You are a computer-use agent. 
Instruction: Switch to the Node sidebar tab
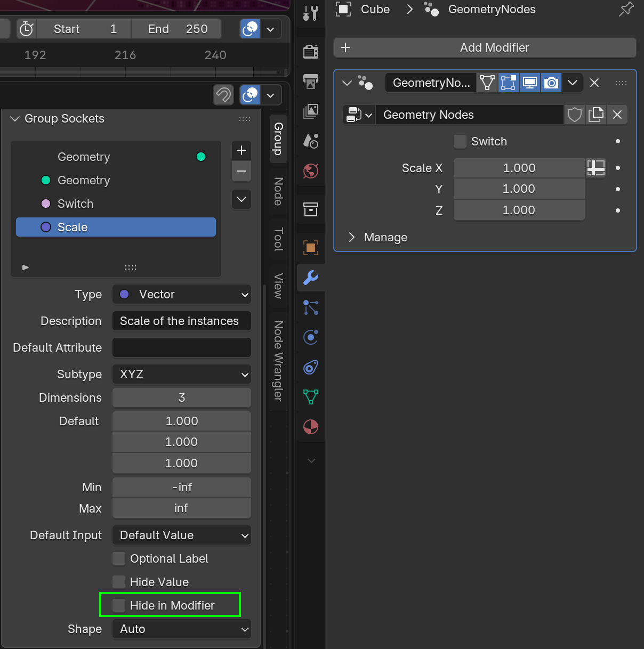pyautogui.click(x=278, y=191)
